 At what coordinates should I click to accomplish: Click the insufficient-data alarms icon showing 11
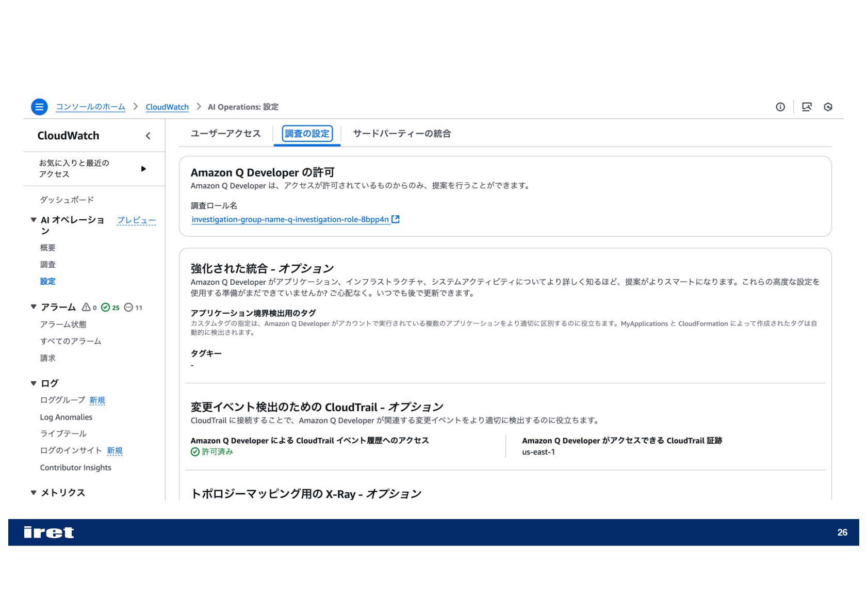coord(129,307)
